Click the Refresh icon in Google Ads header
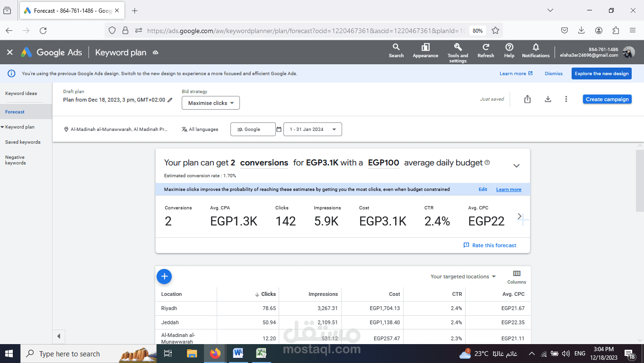The height and width of the screenshot is (363, 644). 485,51
